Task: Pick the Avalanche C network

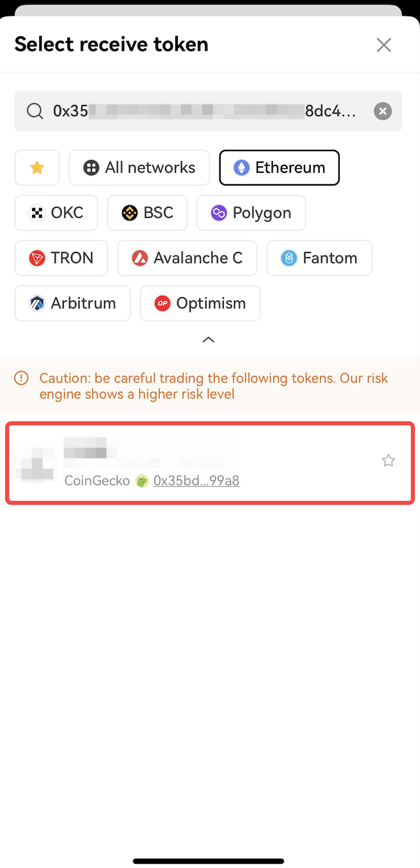Action: (x=187, y=258)
